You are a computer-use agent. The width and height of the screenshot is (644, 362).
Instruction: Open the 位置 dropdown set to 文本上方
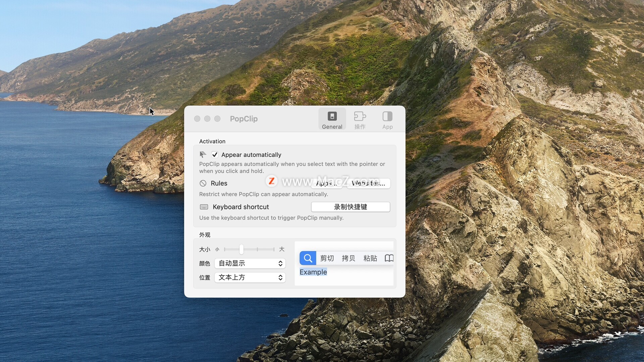click(250, 277)
